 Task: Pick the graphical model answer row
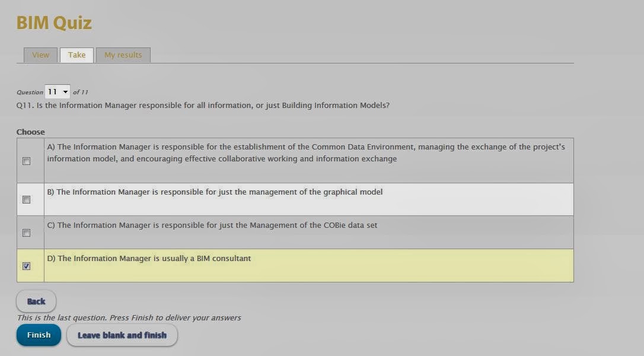295,199
